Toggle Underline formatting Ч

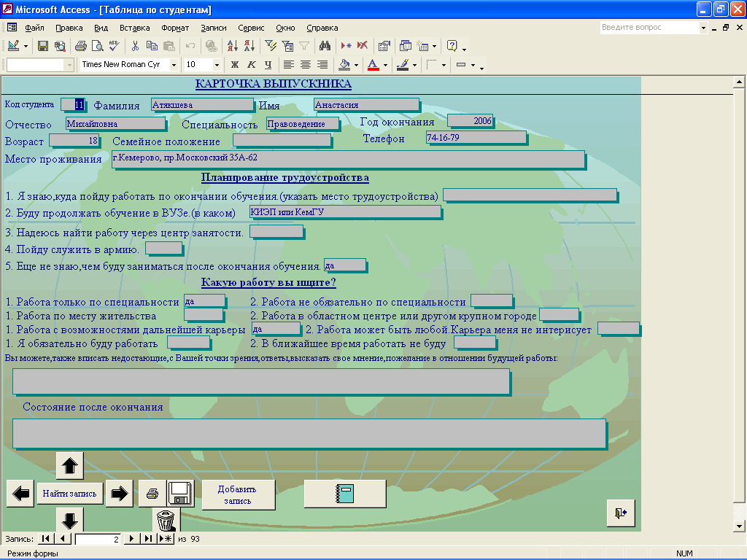tap(268, 65)
